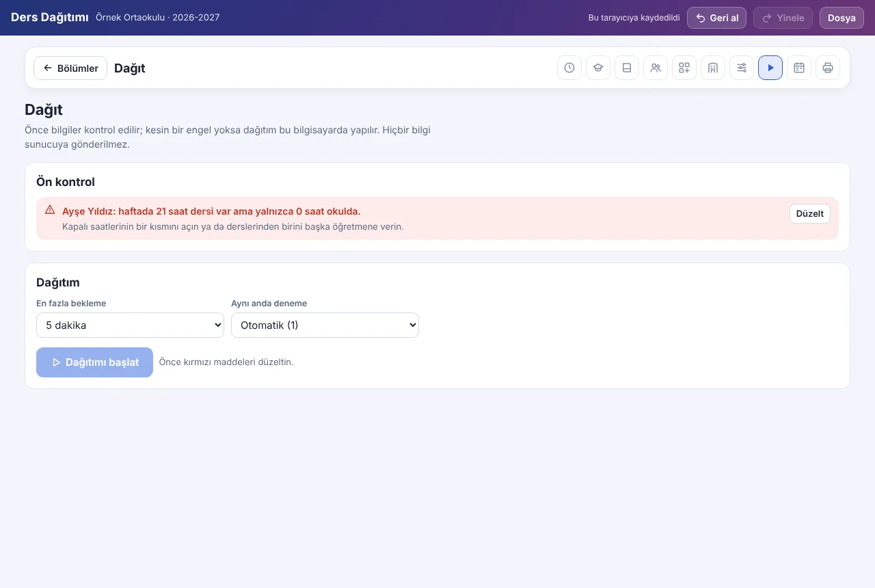The height and width of the screenshot is (588, 875).
Task: Click Düzelt next to the Ayşe Yıldız warning
Action: click(810, 213)
